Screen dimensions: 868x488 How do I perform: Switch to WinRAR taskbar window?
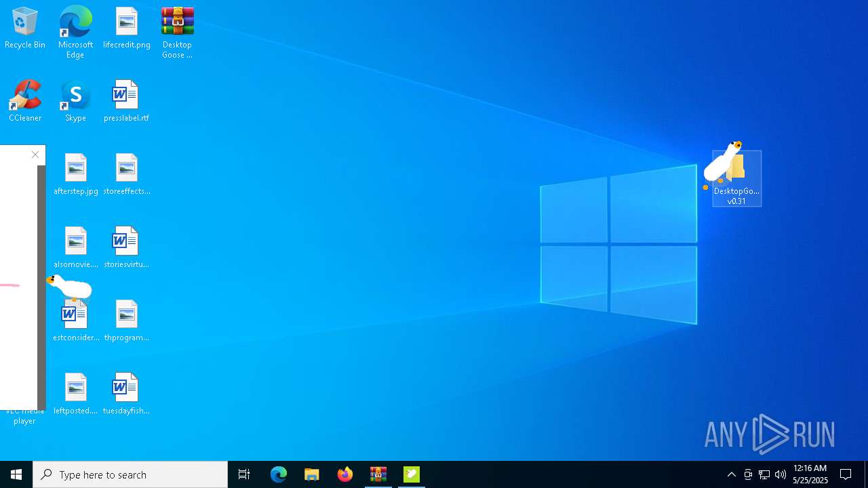click(378, 474)
